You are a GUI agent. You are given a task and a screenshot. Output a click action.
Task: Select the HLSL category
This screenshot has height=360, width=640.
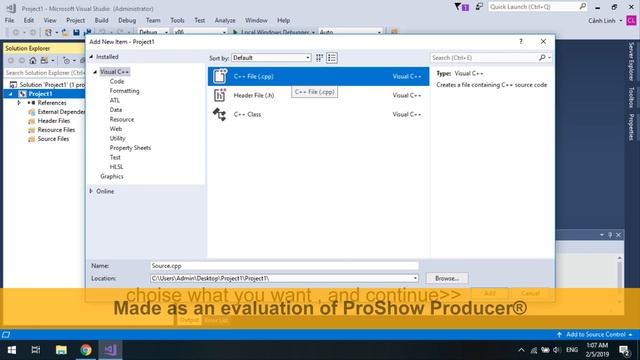(116, 167)
